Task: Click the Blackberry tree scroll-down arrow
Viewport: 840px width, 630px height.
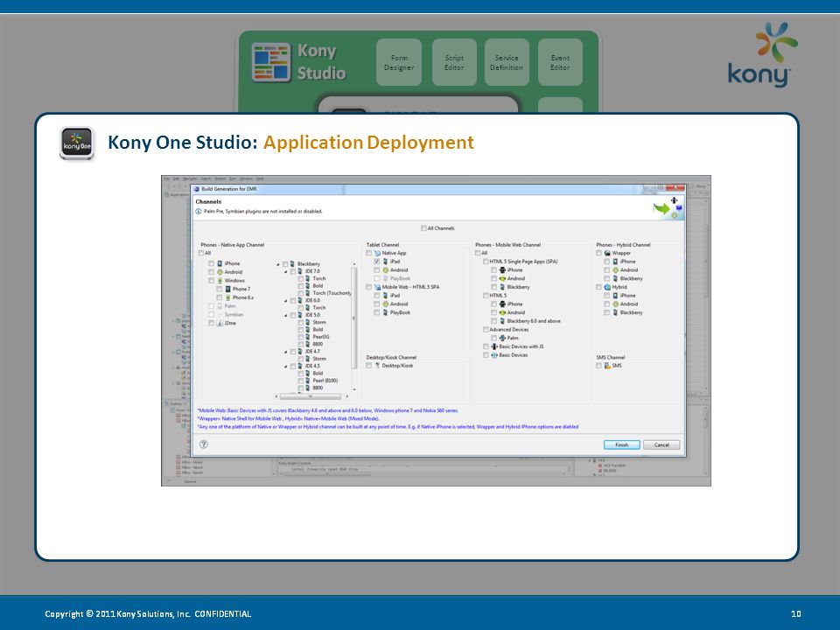Action: click(x=354, y=389)
